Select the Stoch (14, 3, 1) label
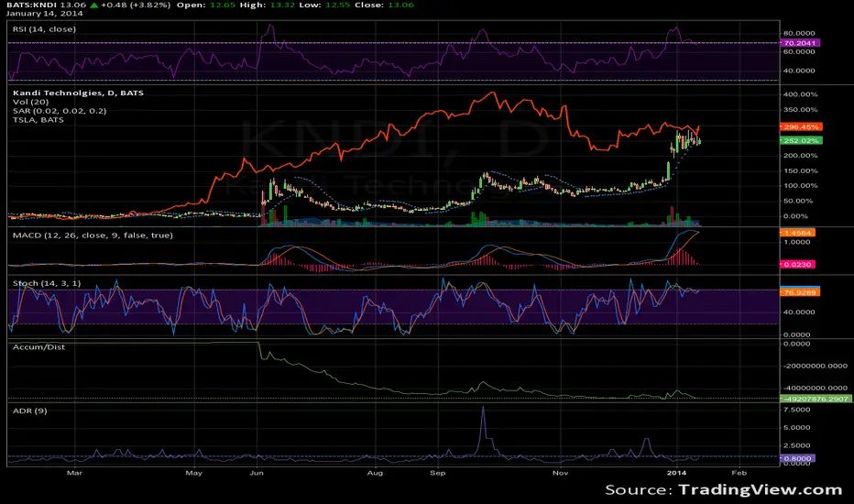854x504 pixels. (x=47, y=283)
